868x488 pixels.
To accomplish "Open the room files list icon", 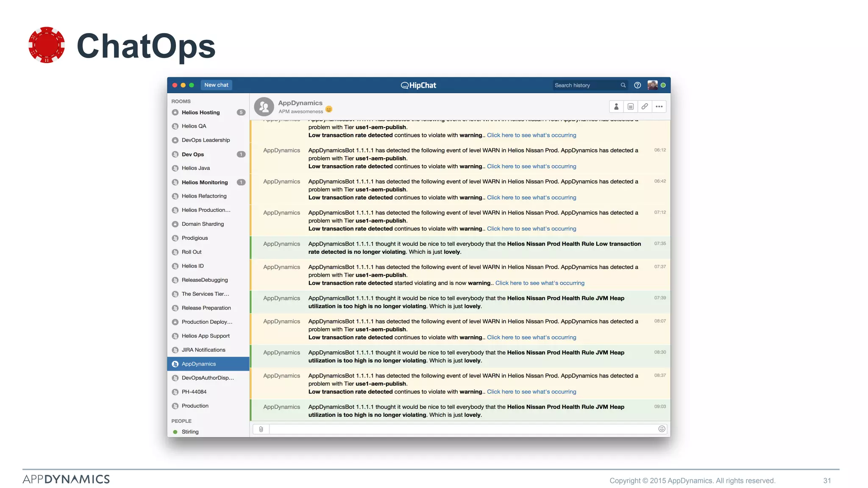I will tap(631, 107).
